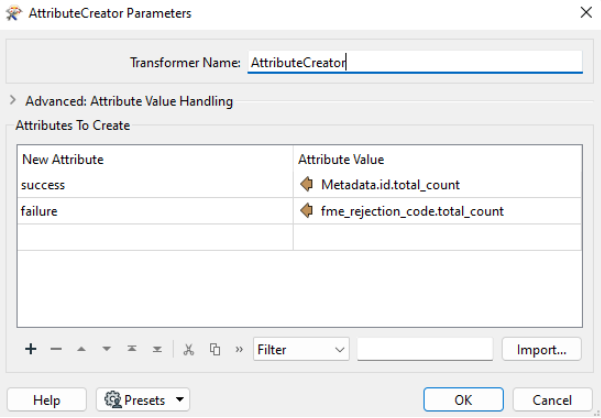Move row to top of list
The width and height of the screenshot is (601, 418).
point(132,349)
